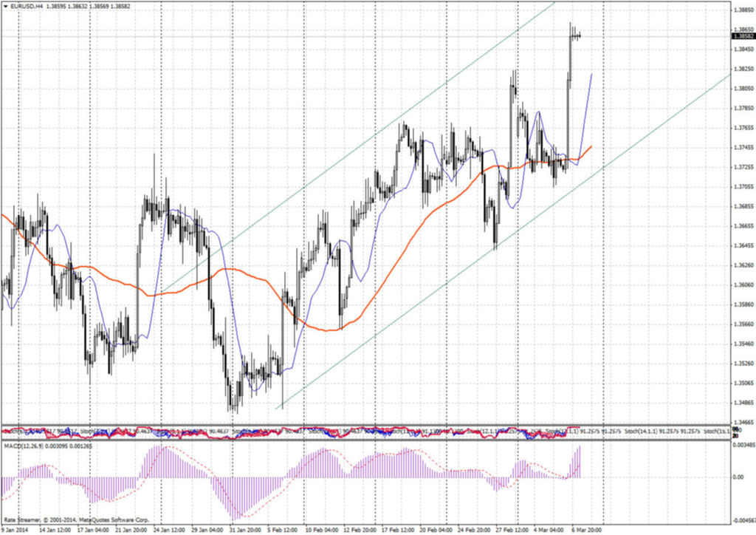Viewport: 756px width, 535px height.
Task: Select the last MACD histogram bar
Action: coord(580,462)
